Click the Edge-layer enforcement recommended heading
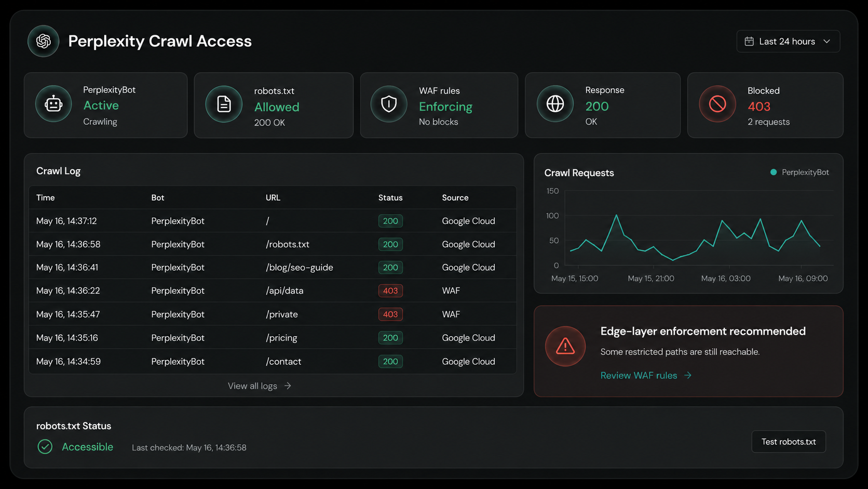The width and height of the screenshot is (868, 489). click(x=703, y=332)
